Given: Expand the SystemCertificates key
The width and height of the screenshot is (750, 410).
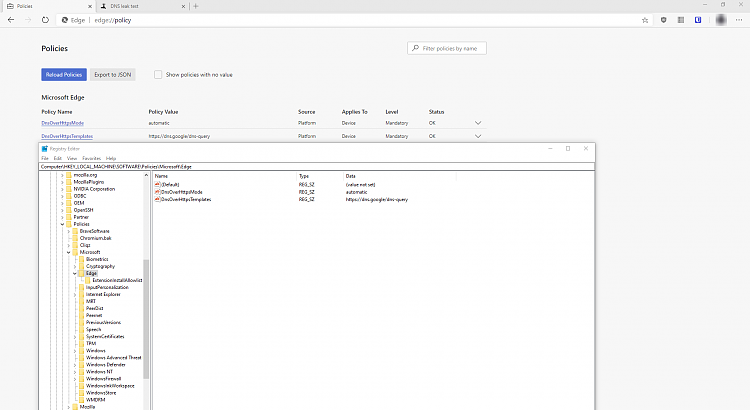Looking at the screenshot, I should point(75,336).
